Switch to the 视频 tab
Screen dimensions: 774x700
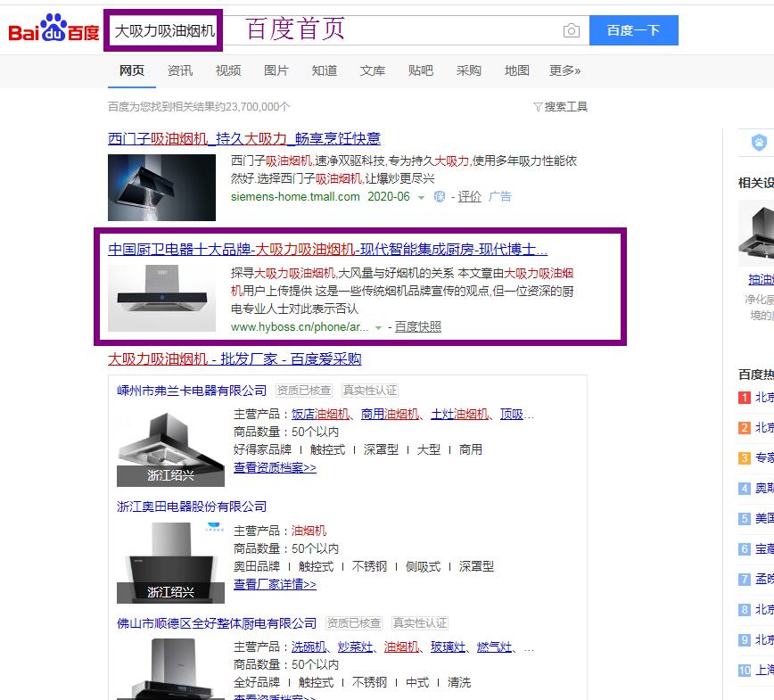click(228, 70)
